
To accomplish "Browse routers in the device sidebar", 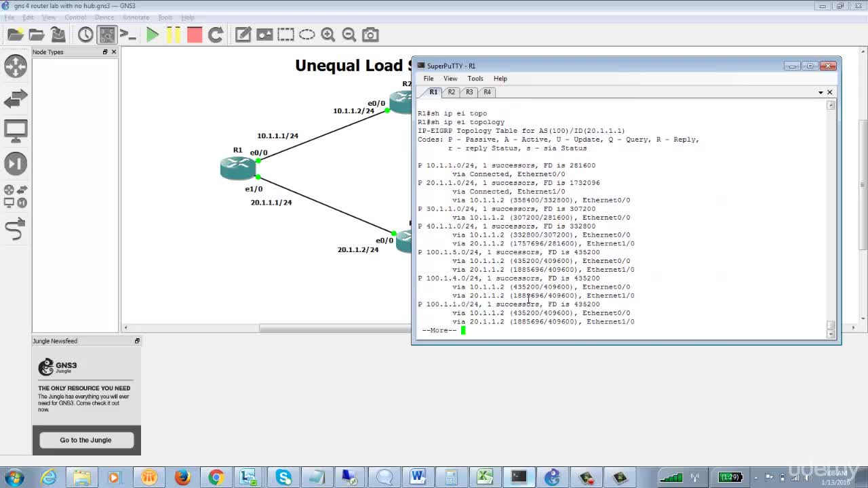I will (x=16, y=66).
